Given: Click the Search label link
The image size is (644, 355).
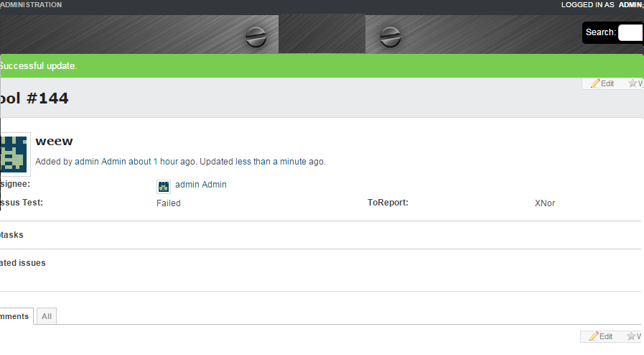Looking at the screenshot, I should click(600, 32).
